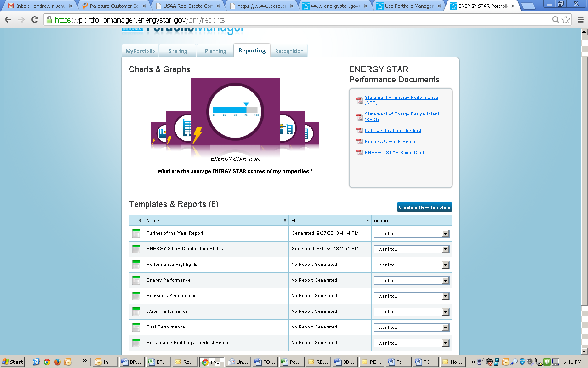Click the zoom magnifier icon in the address bar
588x368 pixels.
pos(555,20)
